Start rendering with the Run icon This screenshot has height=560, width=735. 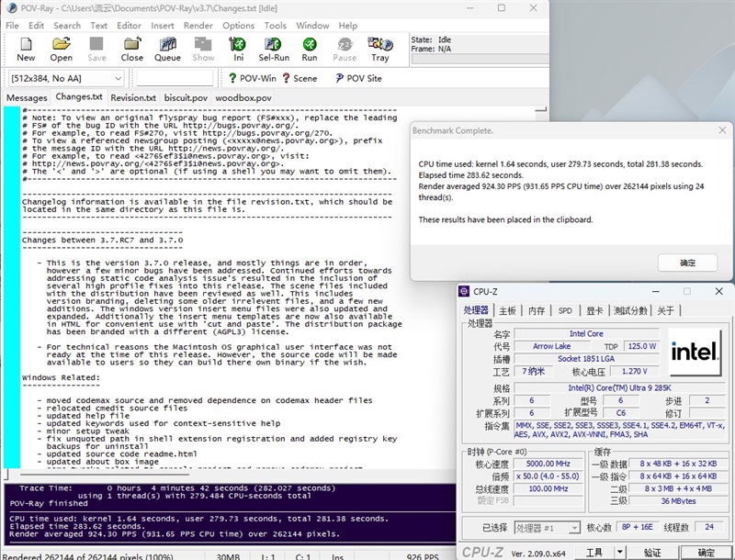310,49
